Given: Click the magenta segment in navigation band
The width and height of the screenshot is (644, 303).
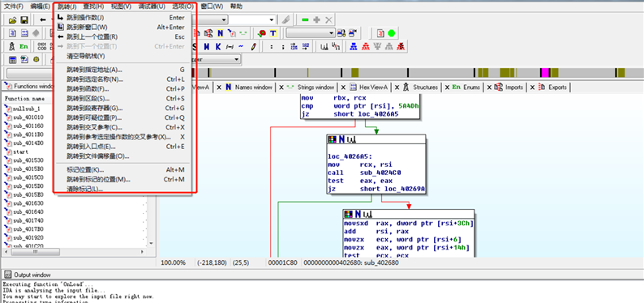Looking at the screenshot, I should pyautogui.click(x=545, y=73).
